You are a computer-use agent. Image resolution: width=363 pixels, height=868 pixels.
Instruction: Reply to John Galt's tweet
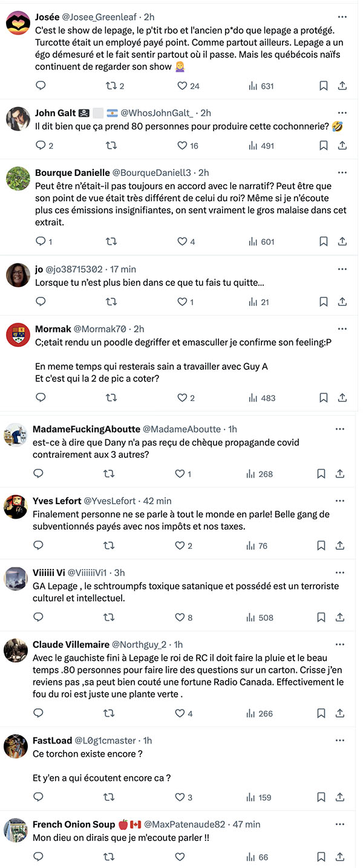41,145
